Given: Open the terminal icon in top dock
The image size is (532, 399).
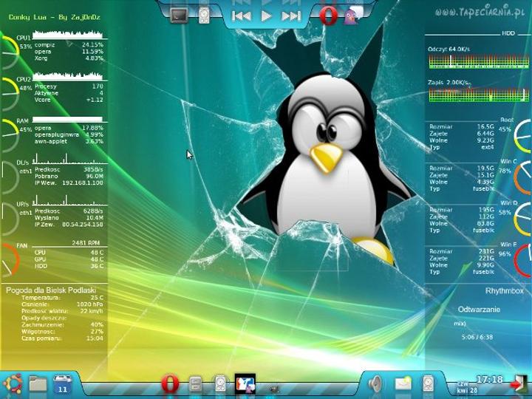Looking at the screenshot, I should 179,15.
